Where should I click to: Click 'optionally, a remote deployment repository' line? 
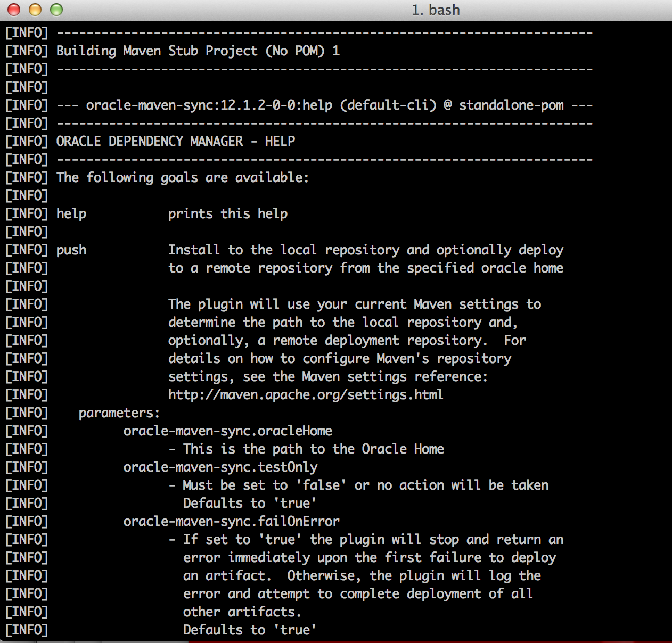(347, 341)
